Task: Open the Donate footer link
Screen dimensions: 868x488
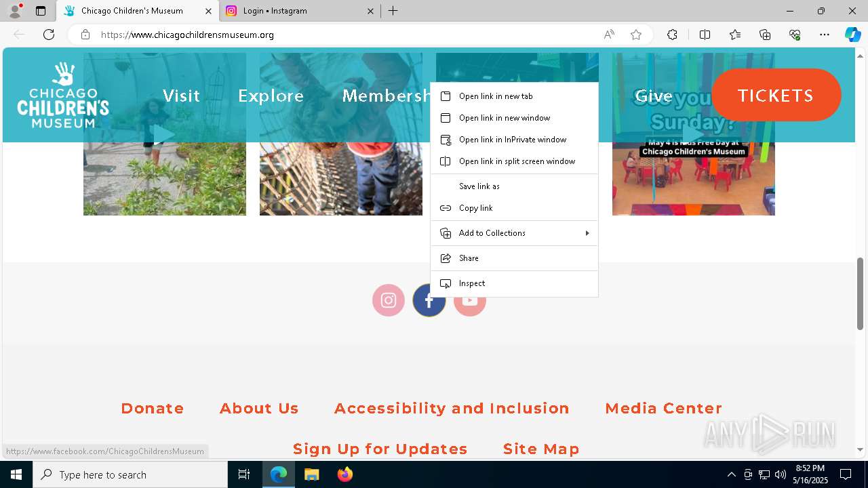Action: 153,408
